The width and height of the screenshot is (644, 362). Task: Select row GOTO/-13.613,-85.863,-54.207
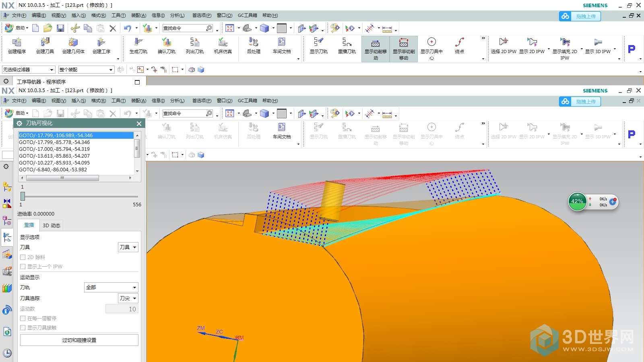pyautogui.click(x=76, y=156)
